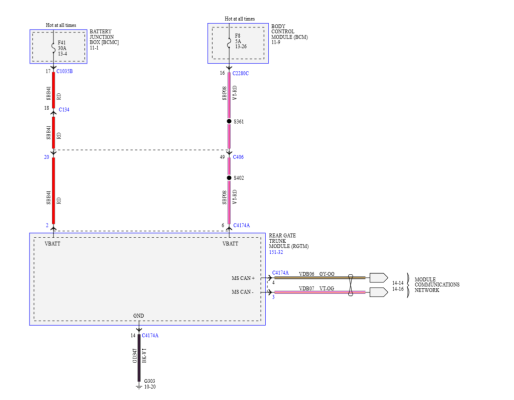Click the left VBATT pin label
This screenshot has height=400, width=514.
(53, 244)
